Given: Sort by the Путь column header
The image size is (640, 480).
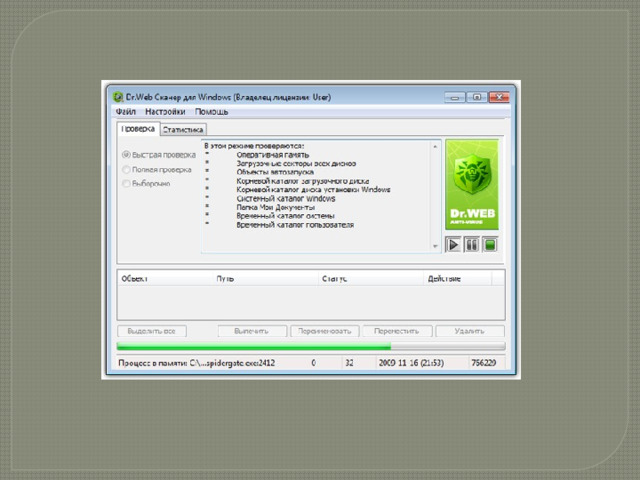Looking at the screenshot, I should click(265, 279).
